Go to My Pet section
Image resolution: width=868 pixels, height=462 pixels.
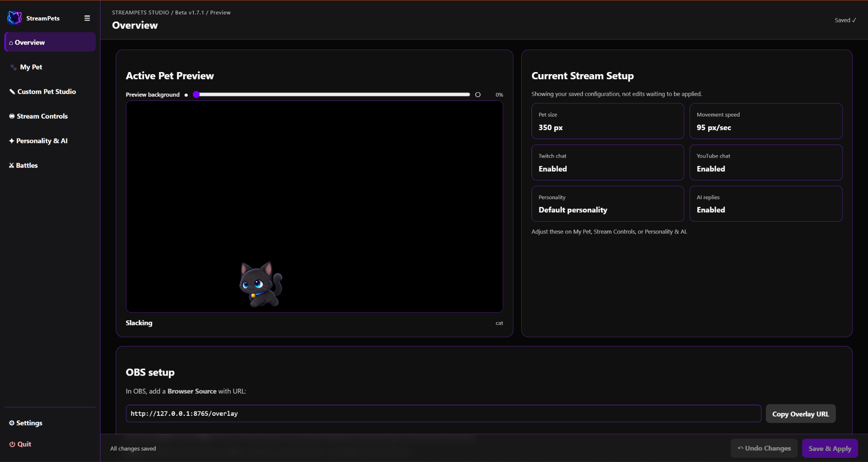[50, 67]
